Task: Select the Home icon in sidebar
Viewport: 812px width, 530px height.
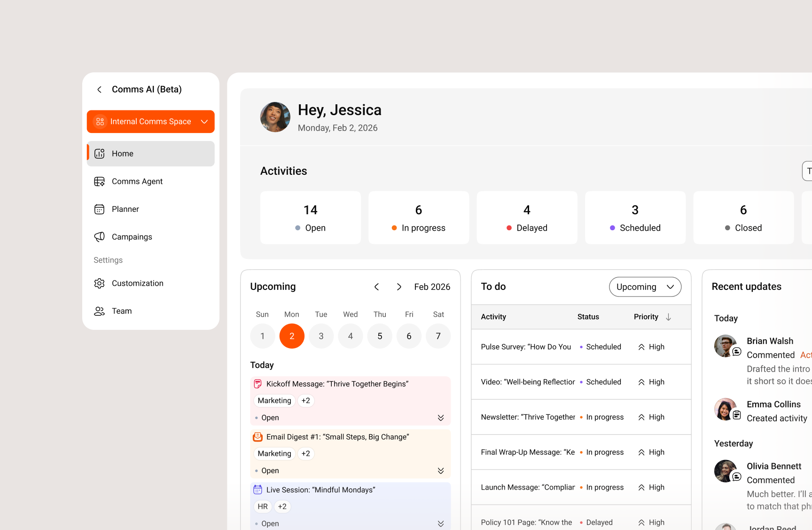Action: pos(99,153)
